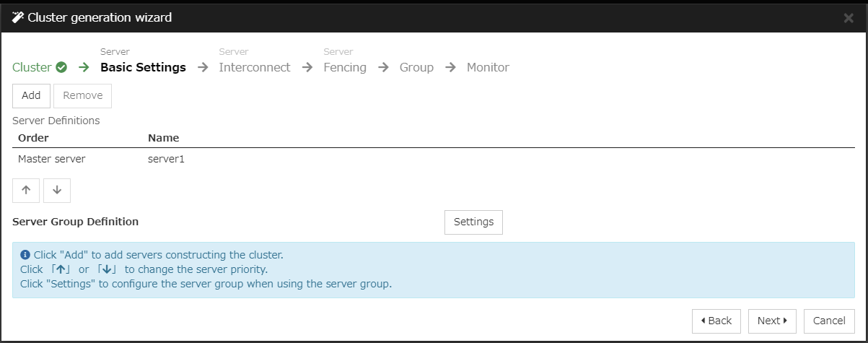The width and height of the screenshot is (868, 343).
Task: Select the Basic Settings wizard step
Action: [x=143, y=67]
